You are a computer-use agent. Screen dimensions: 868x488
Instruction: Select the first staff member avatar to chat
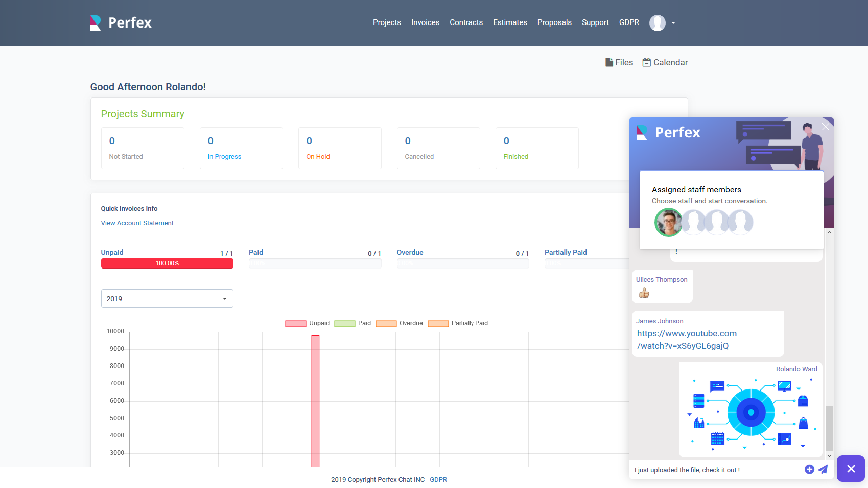point(668,222)
